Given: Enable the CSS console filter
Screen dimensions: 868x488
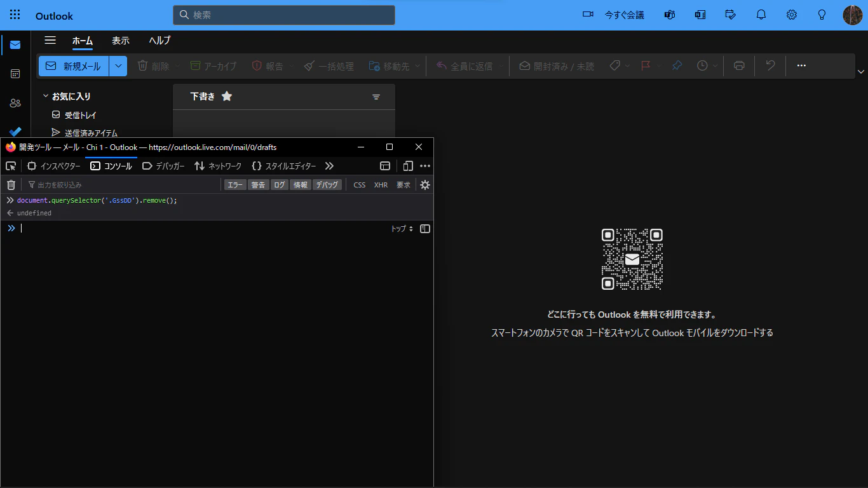Looking at the screenshot, I should pyautogui.click(x=360, y=185).
